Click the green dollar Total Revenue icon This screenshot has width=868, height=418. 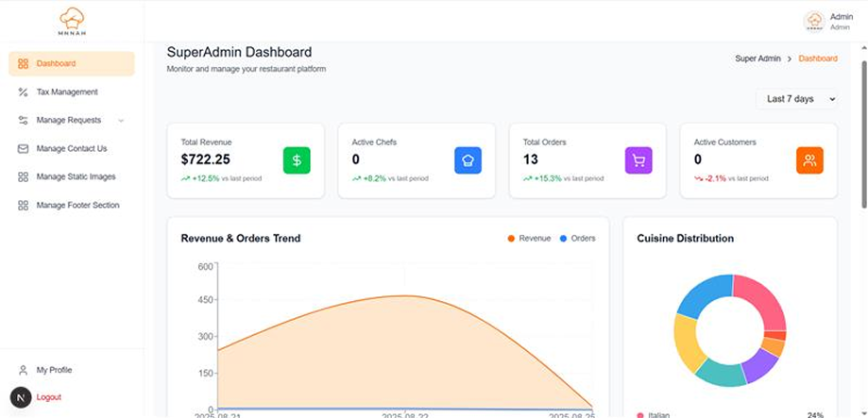point(297,160)
